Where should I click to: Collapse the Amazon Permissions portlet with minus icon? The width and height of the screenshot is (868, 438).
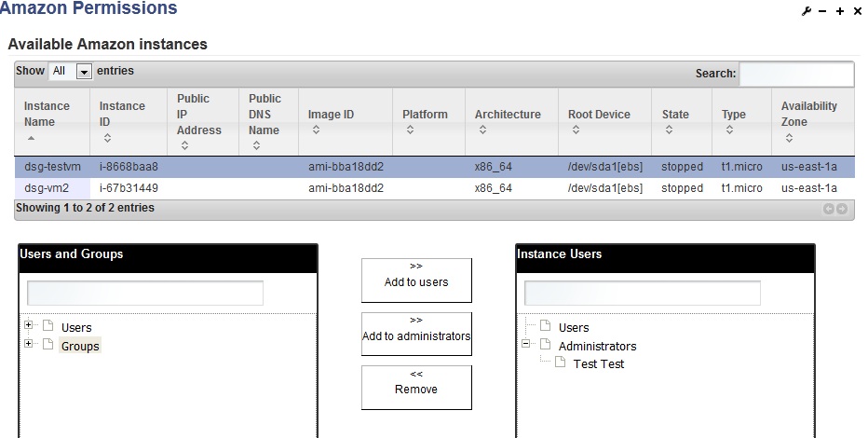pos(822,11)
